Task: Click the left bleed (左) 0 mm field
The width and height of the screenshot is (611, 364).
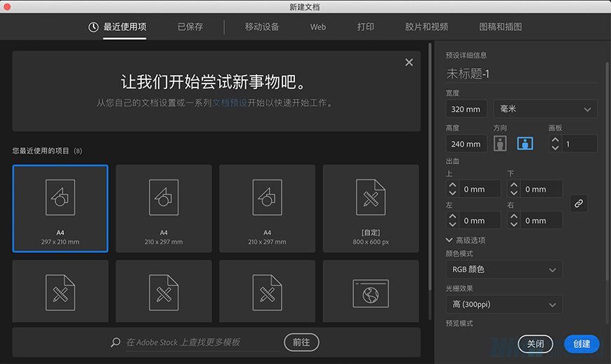Action: [480, 221]
